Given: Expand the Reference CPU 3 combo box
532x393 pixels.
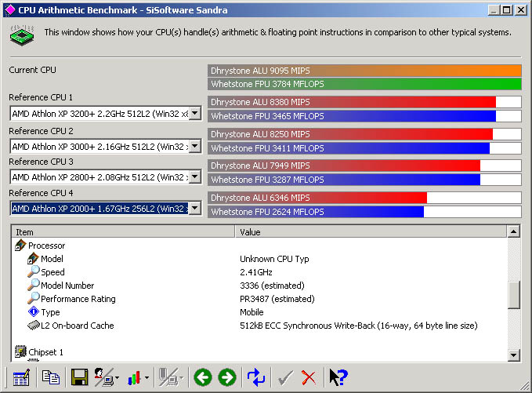Looking at the screenshot, I should (194, 177).
